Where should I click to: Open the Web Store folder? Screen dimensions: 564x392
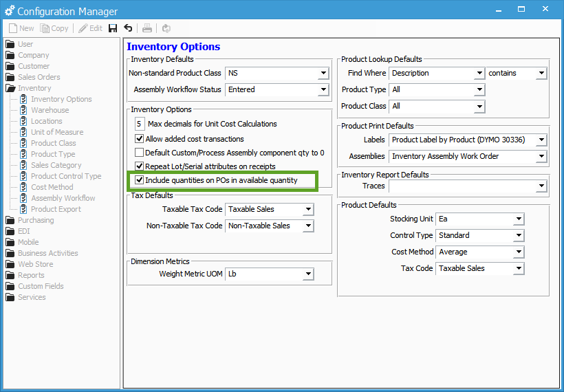[x=30, y=264]
